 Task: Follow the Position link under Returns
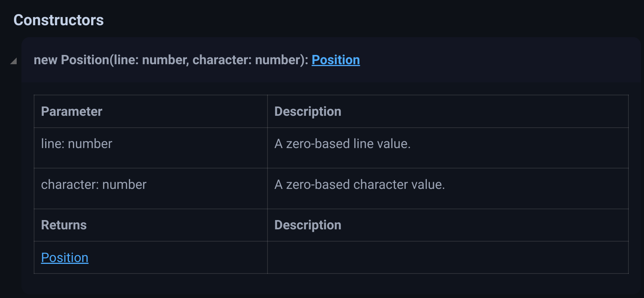coord(65,258)
